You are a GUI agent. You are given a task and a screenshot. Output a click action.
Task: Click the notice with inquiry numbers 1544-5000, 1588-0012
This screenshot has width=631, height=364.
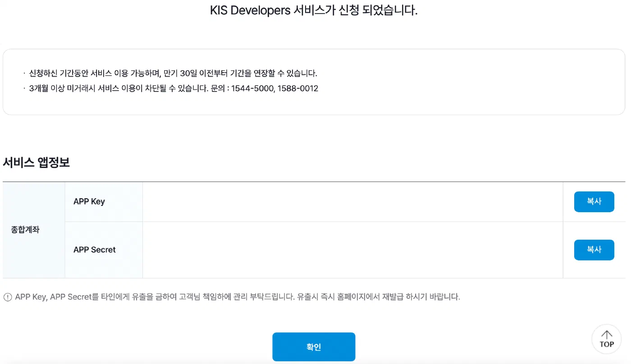click(x=174, y=88)
